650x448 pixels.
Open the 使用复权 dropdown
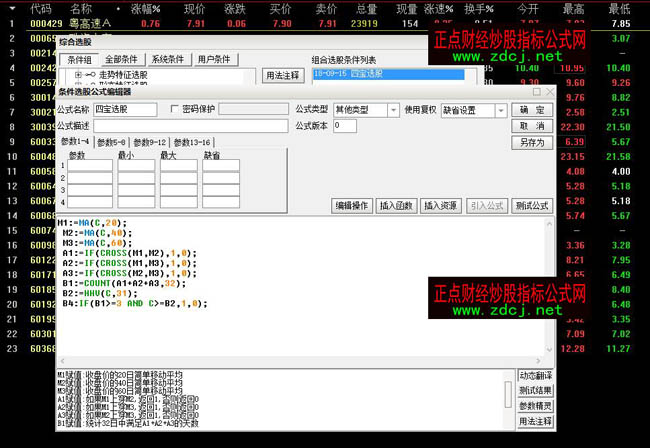tap(497, 109)
